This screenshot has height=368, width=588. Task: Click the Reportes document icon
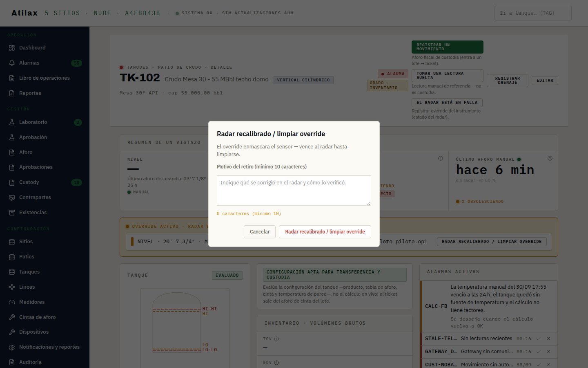[12, 93]
